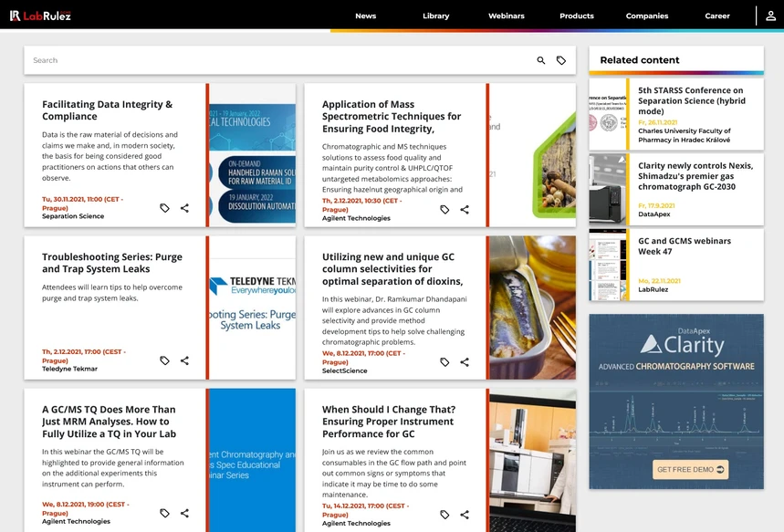Open the Career page
Screen dimensions: 784x532
pos(717,16)
